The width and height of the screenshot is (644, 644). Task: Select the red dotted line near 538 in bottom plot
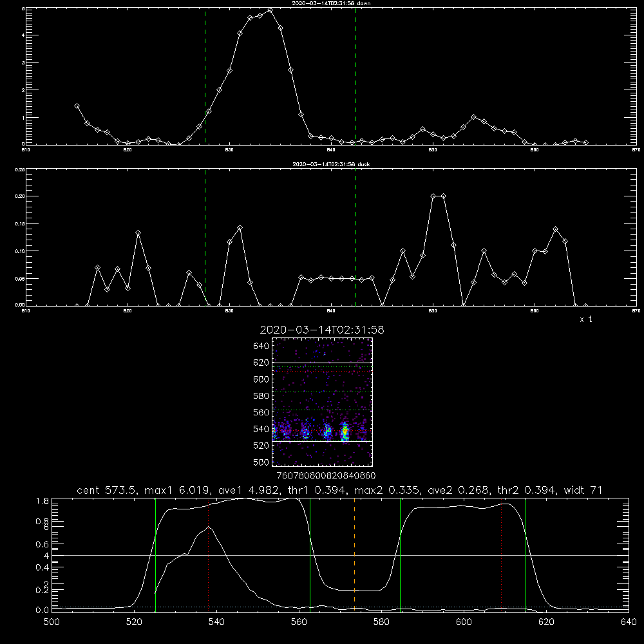coord(208,555)
